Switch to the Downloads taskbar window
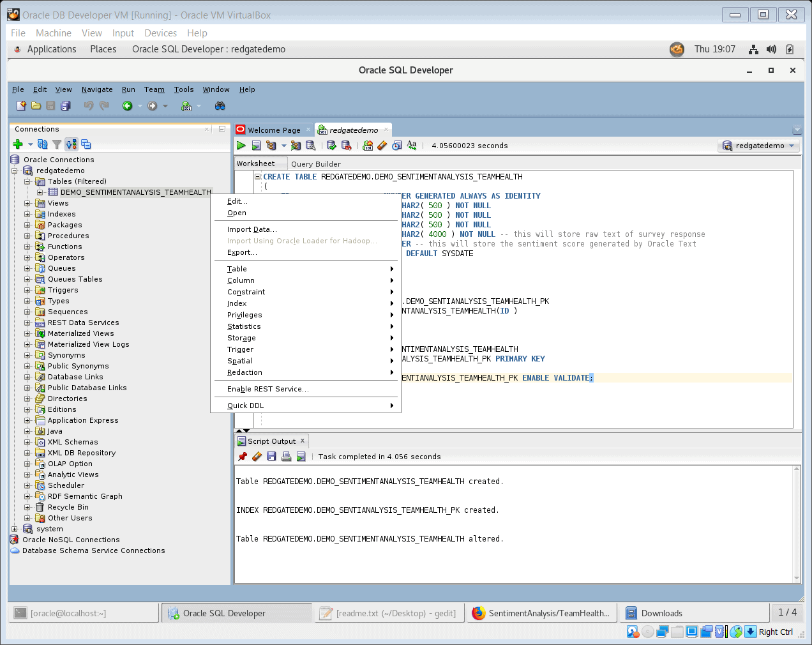812x645 pixels. tap(695, 613)
